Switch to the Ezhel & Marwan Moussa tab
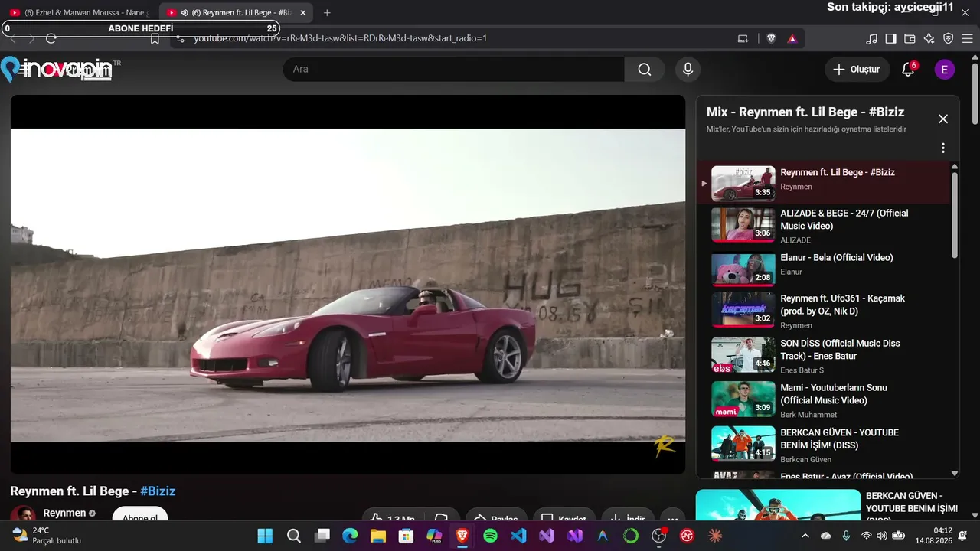The image size is (980, 551). pos(80,13)
